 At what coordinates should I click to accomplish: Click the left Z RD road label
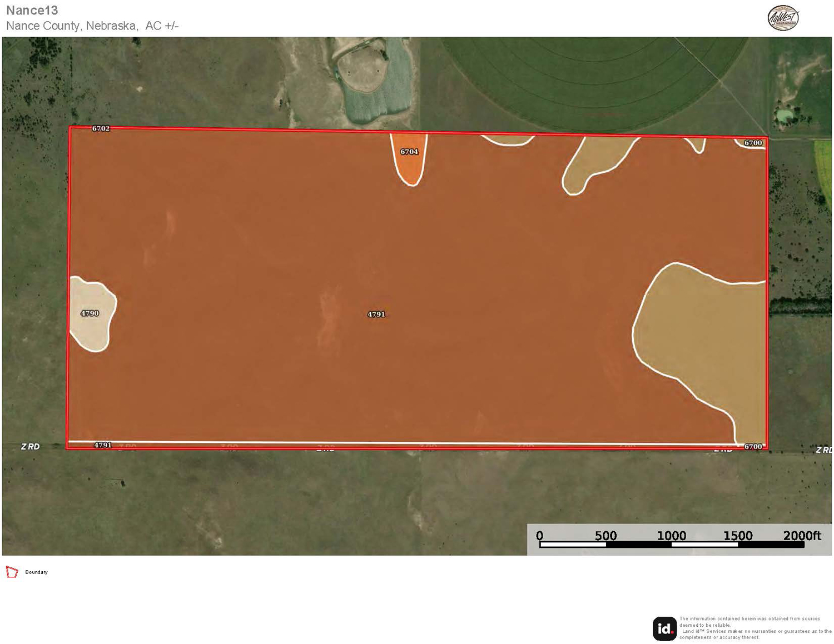[x=30, y=447]
